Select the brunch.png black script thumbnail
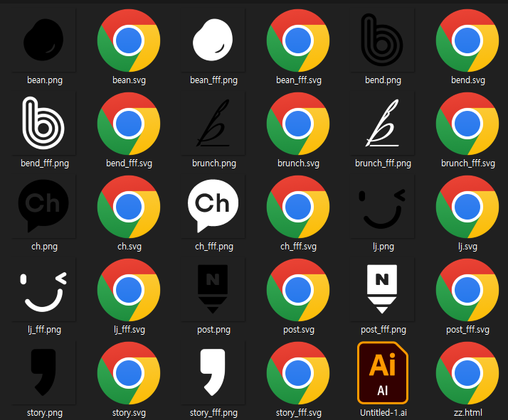 click(x=213, y=123)
